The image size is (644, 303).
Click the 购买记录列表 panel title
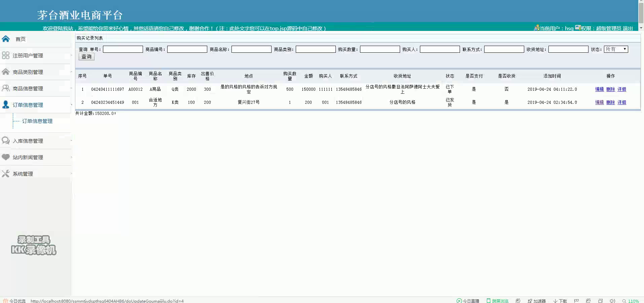(x=90, y=38)
